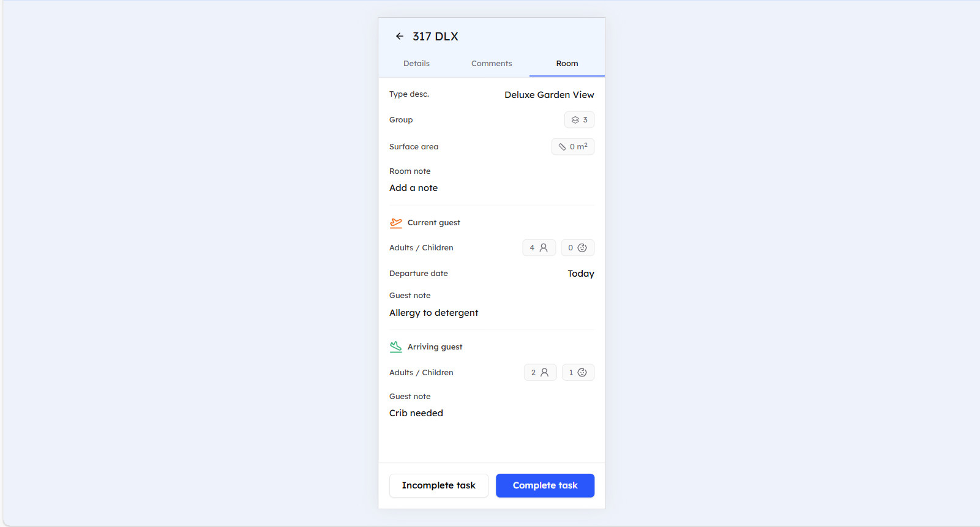Click current guest adults person icon

(544, 248)
